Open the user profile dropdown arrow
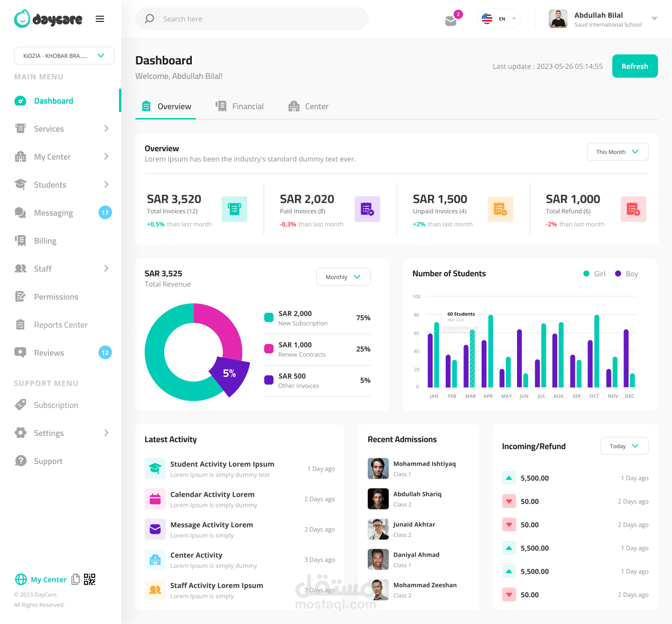 click(654, 19)
